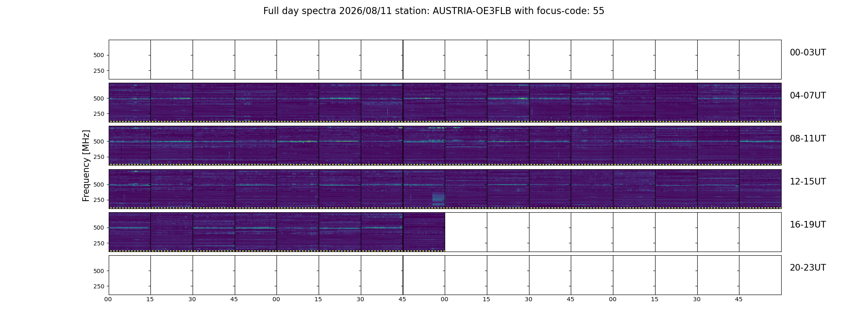Select first spectrogram tile in 08-11UT row
The width and height of the screenshot is (868, 331).
tap(130, 146)
